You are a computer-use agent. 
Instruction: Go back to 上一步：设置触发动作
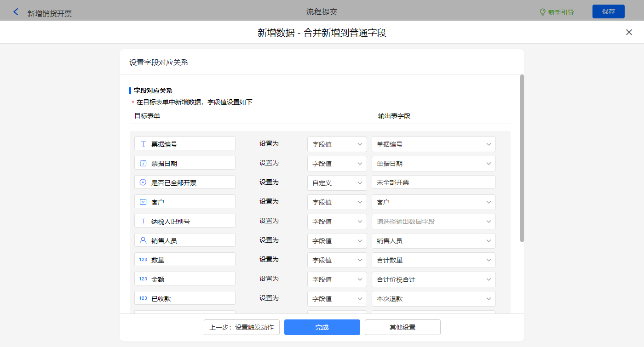tap(241, 327)
